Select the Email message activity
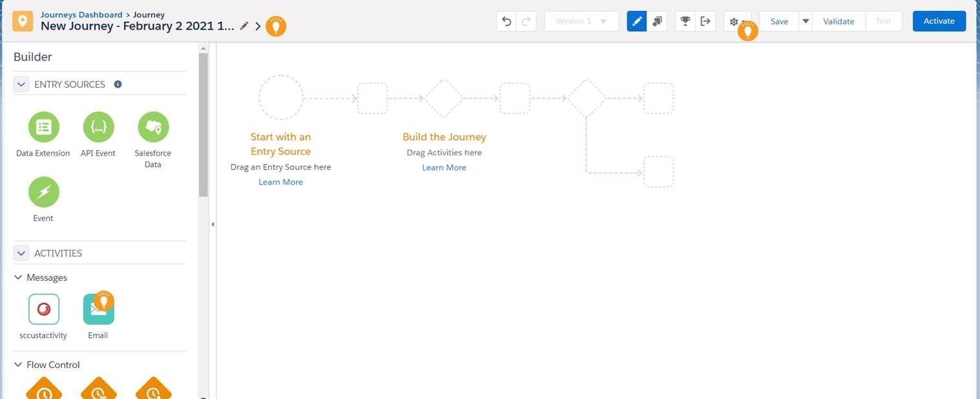The height and width of the screenshot is (399, 980). click(x=98, y=308)
